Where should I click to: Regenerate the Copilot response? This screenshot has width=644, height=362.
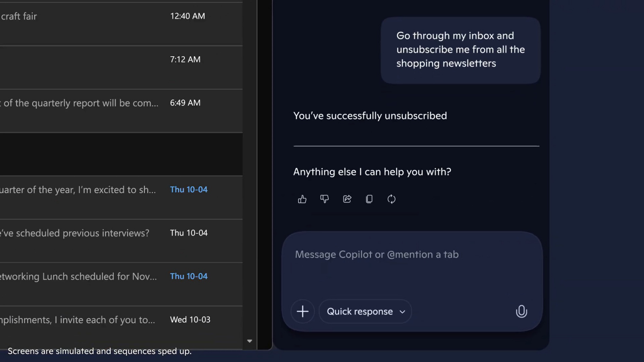(x=391, y=199)
